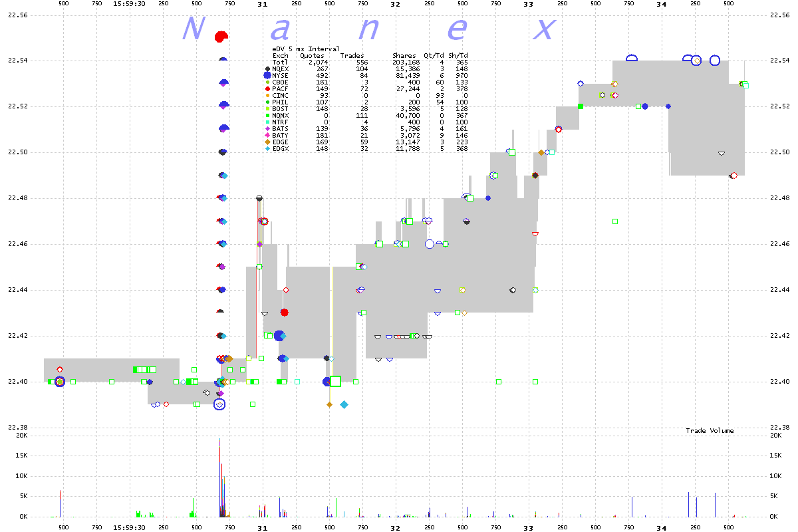Click the 'Exch' column header
Image resolution: width=798 pixels, height=532 pixels.
pyautogui.click(x=280, y=56)
